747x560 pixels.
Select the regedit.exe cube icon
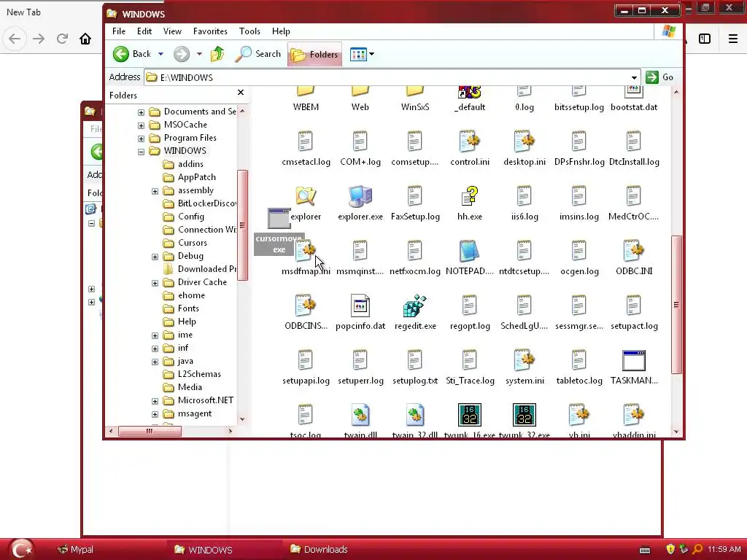(x=414, y=306)
